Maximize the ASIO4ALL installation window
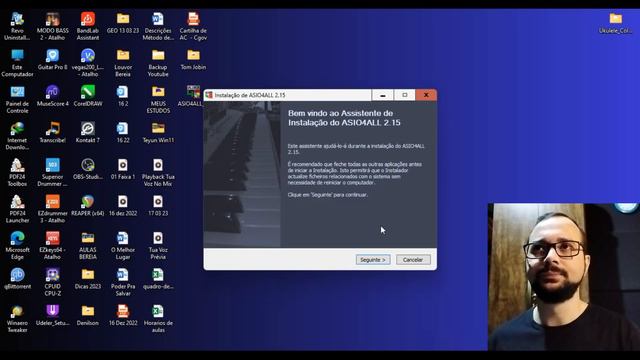Viewport: 640px width, 360px height. (404, 95)
